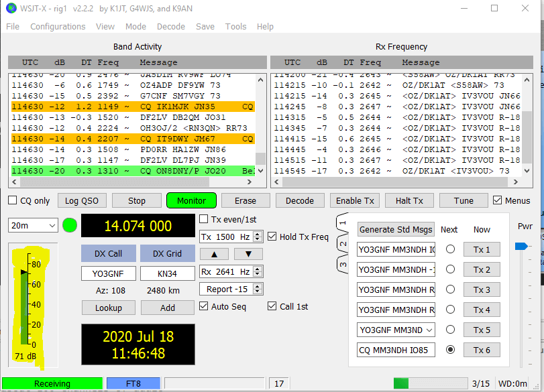Adjust the Pwr slider handle
This screenshot has height=392, width=544.
pyautogui.click(x=521, y=247)
